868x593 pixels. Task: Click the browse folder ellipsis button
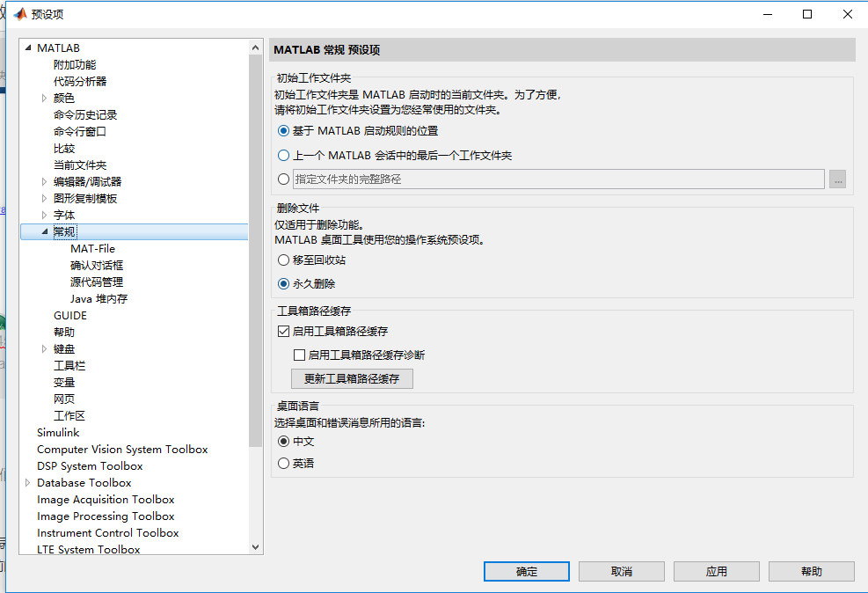point(837,179)
